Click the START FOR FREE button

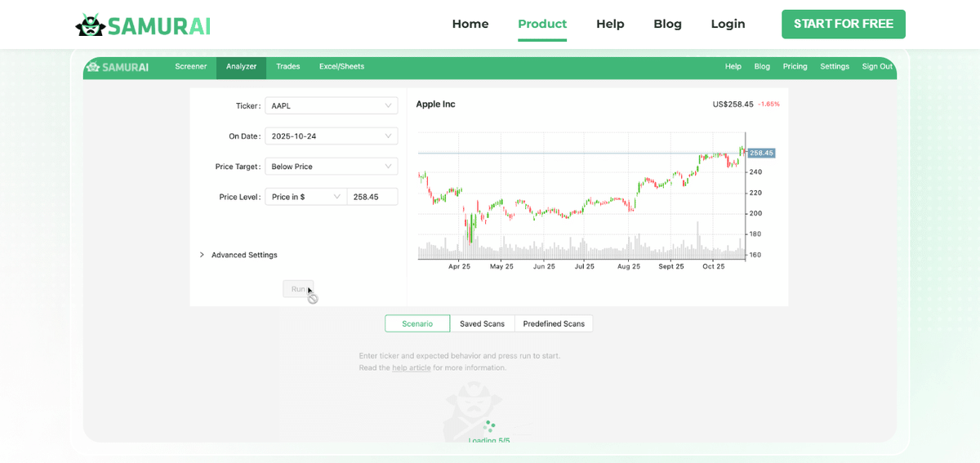844,24
